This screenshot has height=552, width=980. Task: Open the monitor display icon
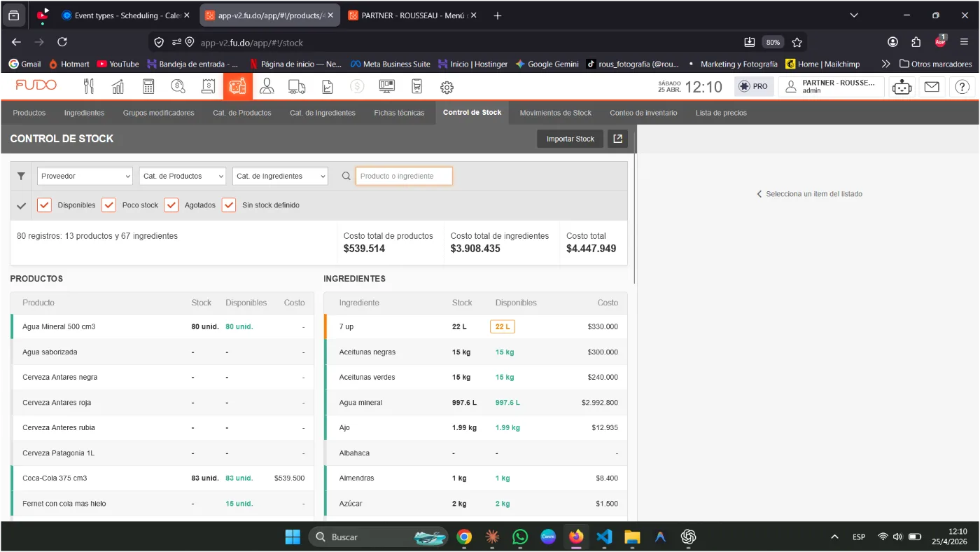386,87
